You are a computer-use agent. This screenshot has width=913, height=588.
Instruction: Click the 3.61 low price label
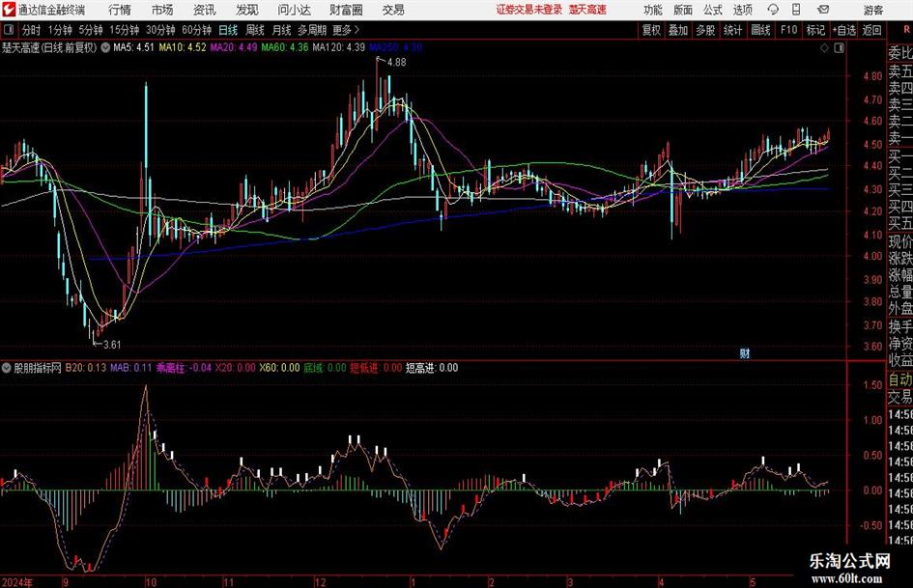click(112, 345)
